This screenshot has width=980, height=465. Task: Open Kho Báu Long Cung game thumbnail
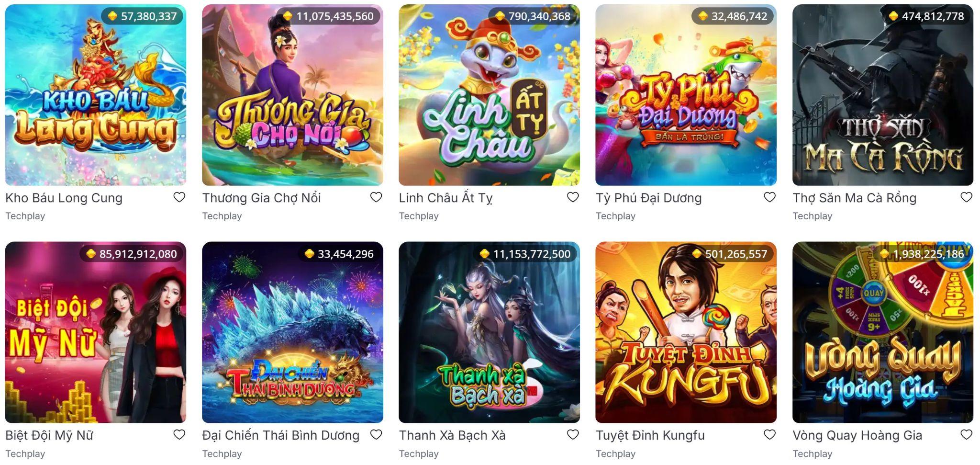click(x=96, y=95)
